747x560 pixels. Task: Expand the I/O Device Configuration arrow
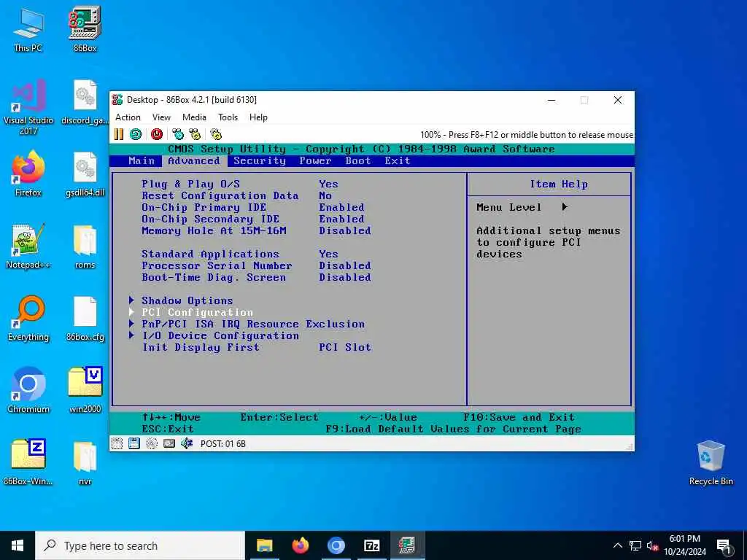coord(131,335)
